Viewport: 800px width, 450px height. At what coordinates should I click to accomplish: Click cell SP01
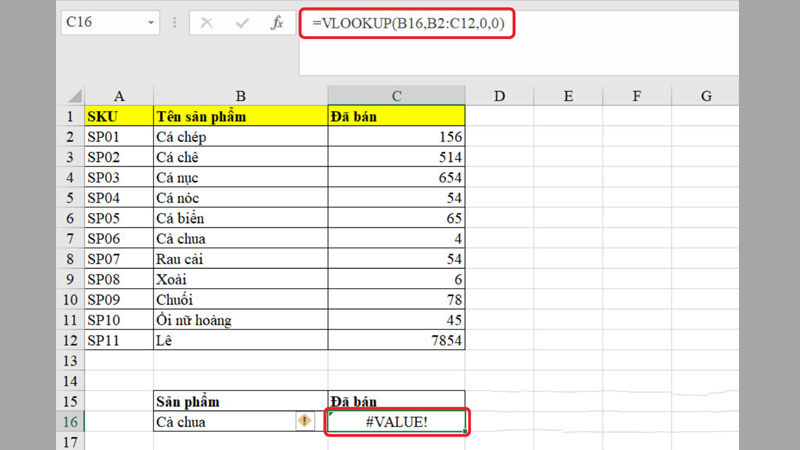pos(119,136)
